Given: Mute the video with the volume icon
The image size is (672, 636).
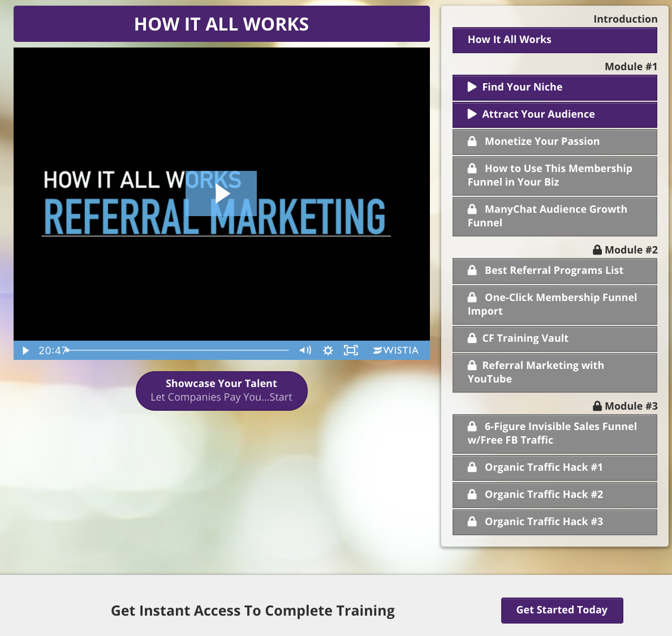Looking at the screenshot, I should 305,350.
